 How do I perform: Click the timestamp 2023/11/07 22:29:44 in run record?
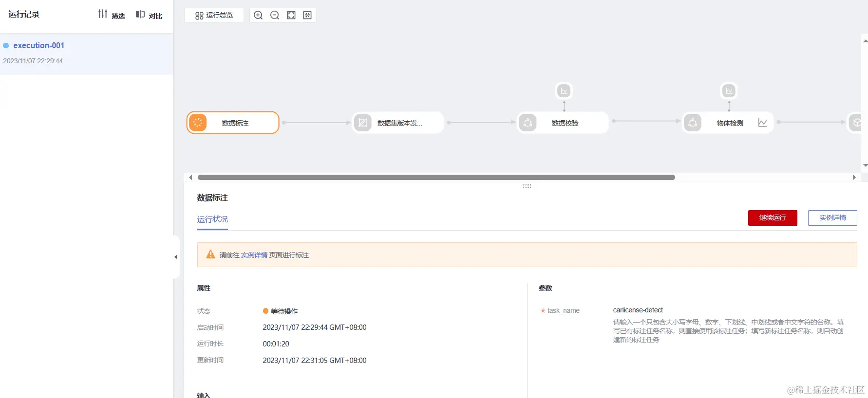click(33, 61)
